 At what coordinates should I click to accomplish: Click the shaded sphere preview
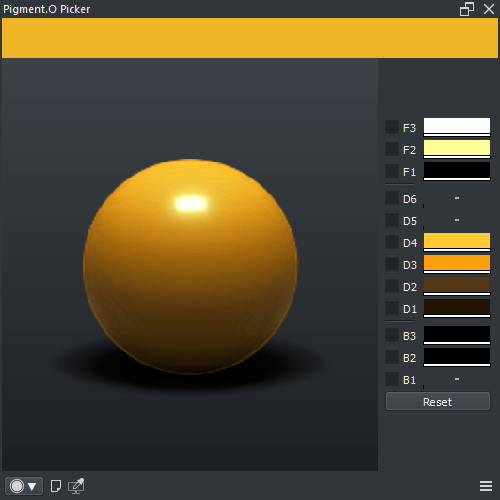pyautogui.click(x=190, y=267)
